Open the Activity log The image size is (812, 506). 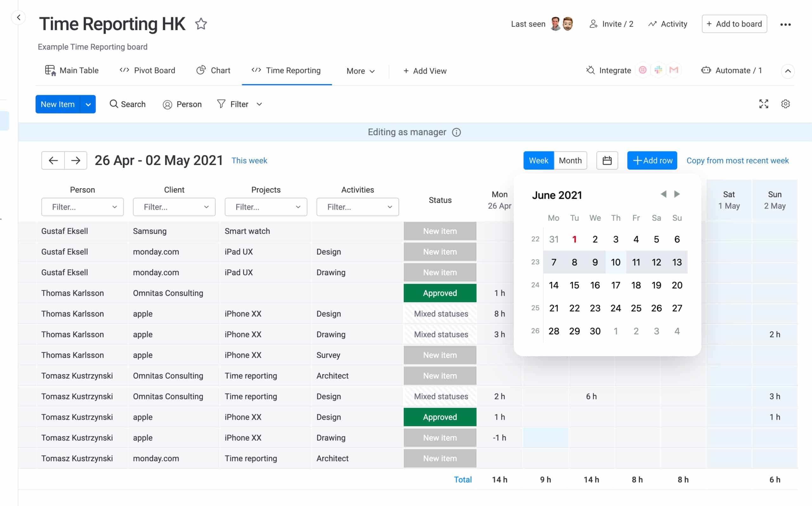pyautogui.click(x=668, y=24)
